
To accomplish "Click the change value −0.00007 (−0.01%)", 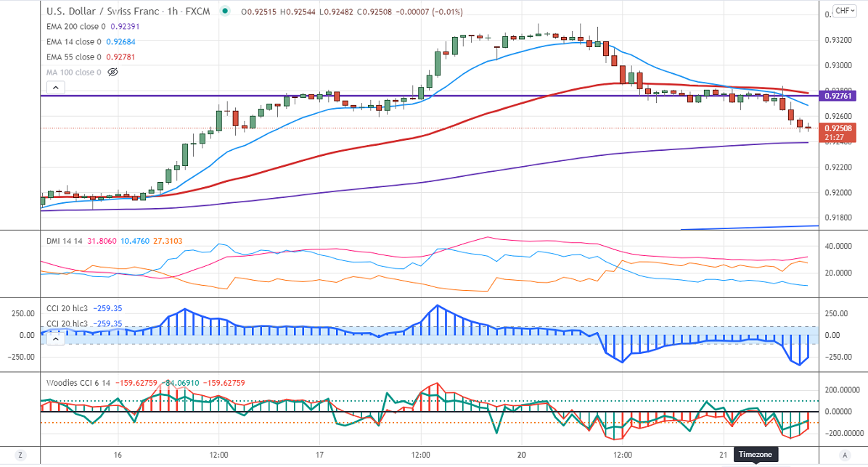I will tap(430, 12).
